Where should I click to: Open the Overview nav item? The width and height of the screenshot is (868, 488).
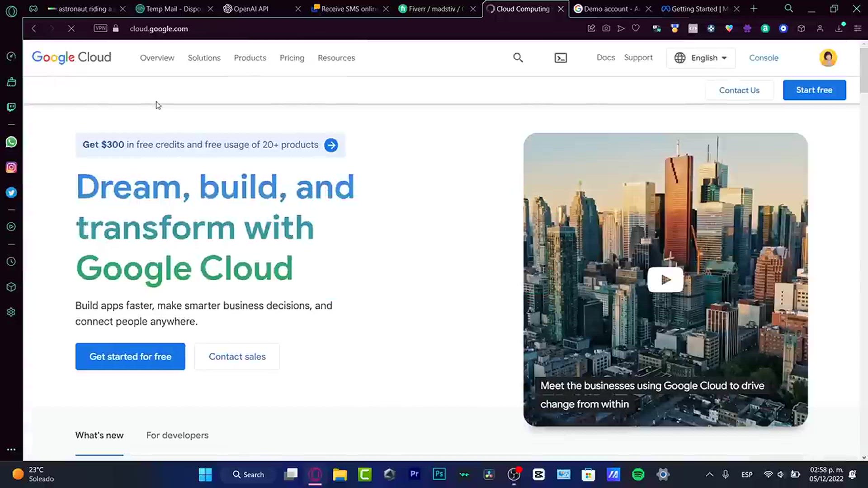pyautogui.click(x=157, y=58)
